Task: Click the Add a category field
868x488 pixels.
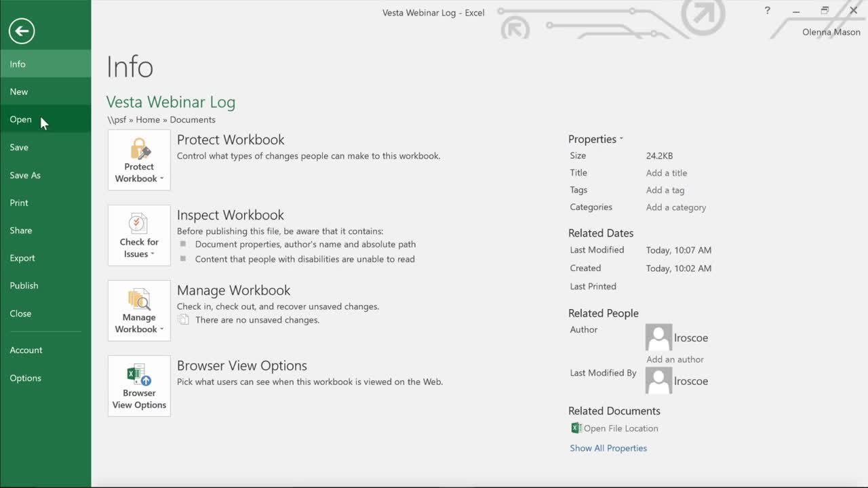Action: (676, 207)
